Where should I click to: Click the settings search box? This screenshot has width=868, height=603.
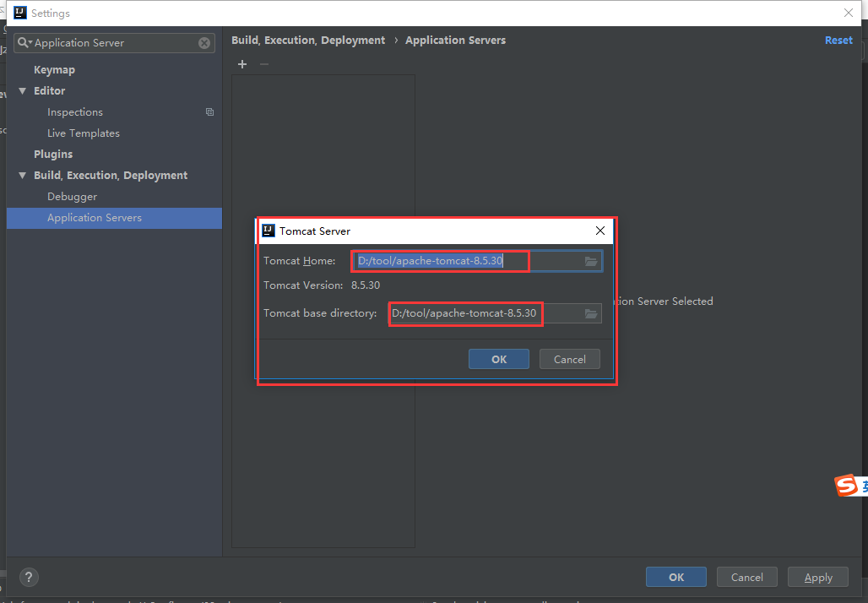[x=114, y=42]
